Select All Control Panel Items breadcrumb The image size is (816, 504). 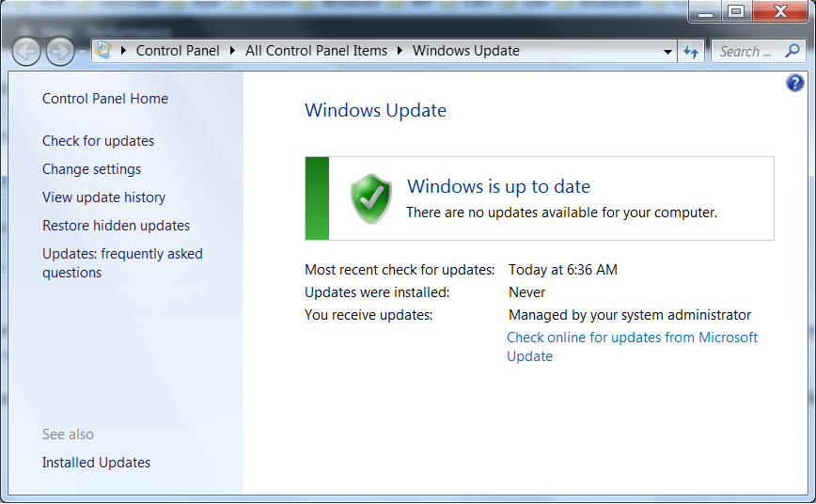tap(317, 51)
